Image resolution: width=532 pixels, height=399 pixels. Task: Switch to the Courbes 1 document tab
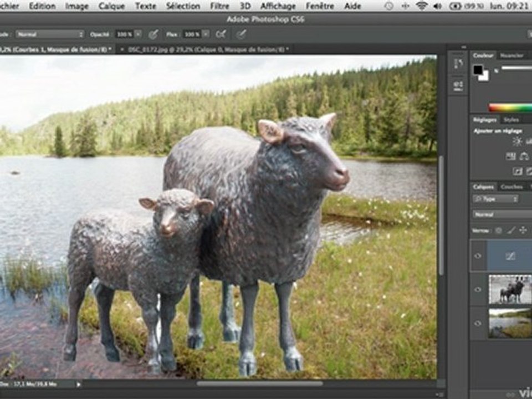click(55, 49)
